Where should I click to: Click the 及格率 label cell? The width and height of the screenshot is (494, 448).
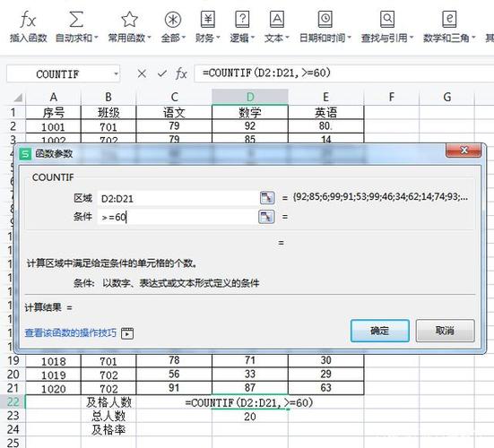[x=108, y=430]
